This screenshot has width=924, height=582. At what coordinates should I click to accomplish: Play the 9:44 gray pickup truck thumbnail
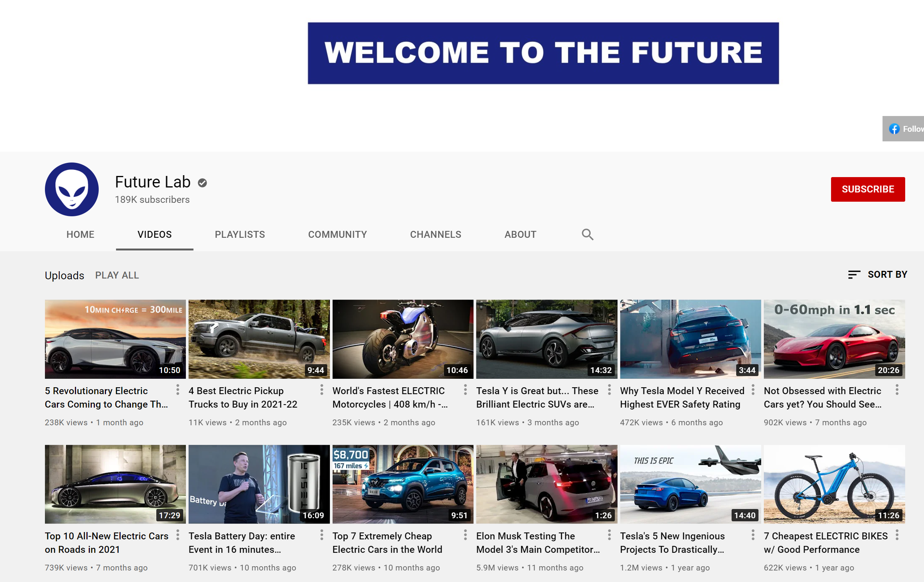pos(259,339)
